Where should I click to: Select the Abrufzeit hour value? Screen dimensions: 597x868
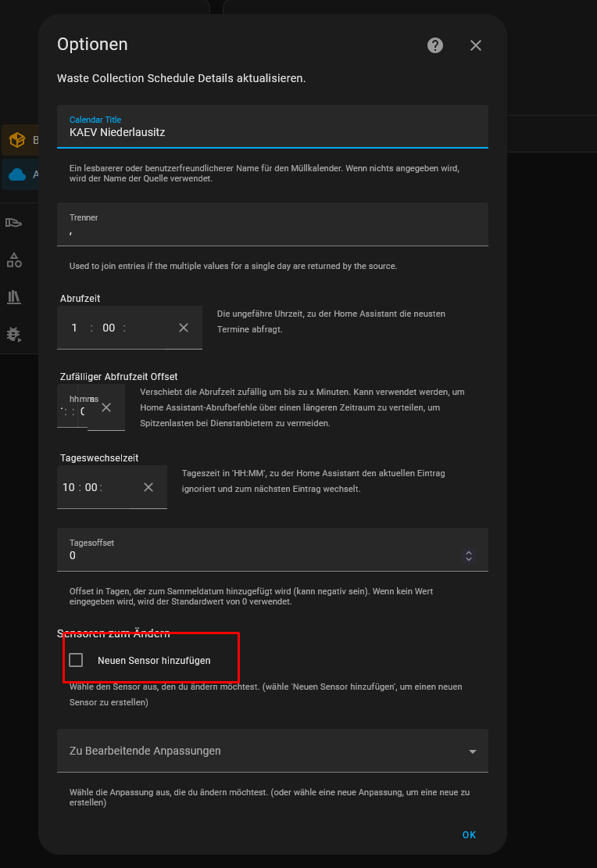(x=74, y=328)
